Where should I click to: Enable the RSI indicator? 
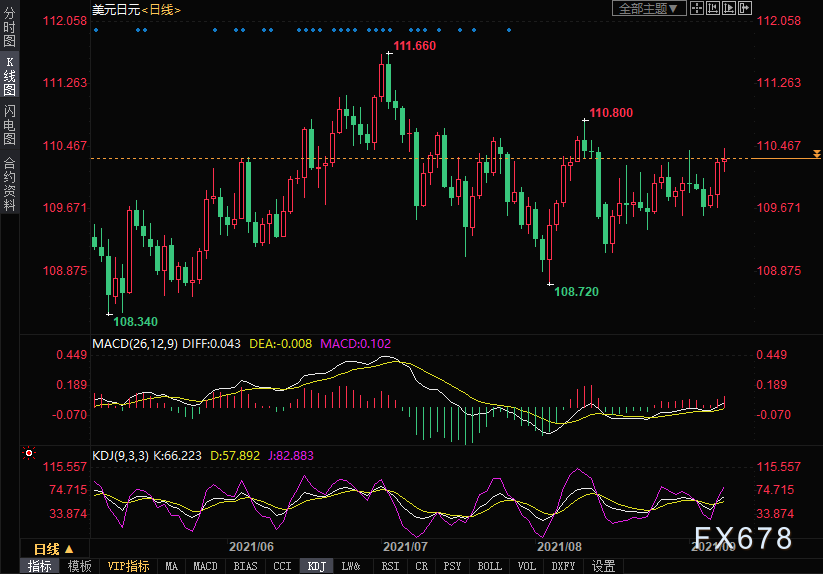(389, 566)
